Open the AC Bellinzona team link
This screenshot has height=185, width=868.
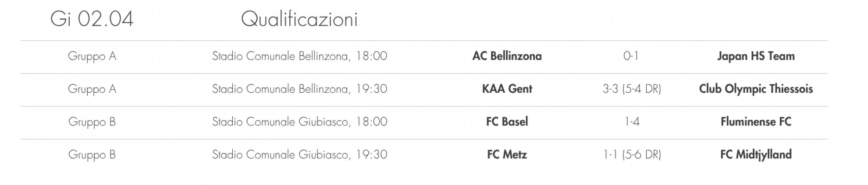tap(507, 56)
